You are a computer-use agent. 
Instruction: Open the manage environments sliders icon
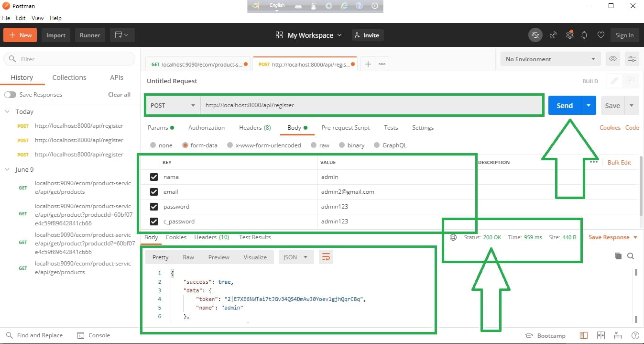coord(632,59)
